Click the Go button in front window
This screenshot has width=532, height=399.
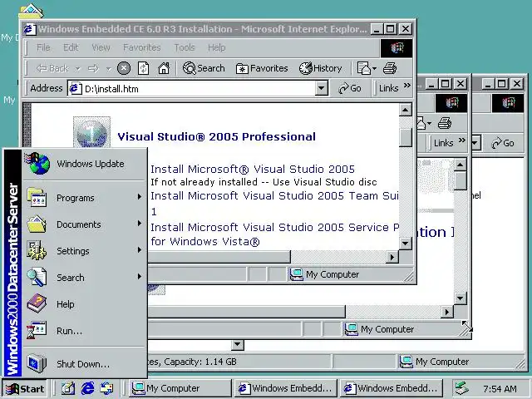(x=350, y=89)
